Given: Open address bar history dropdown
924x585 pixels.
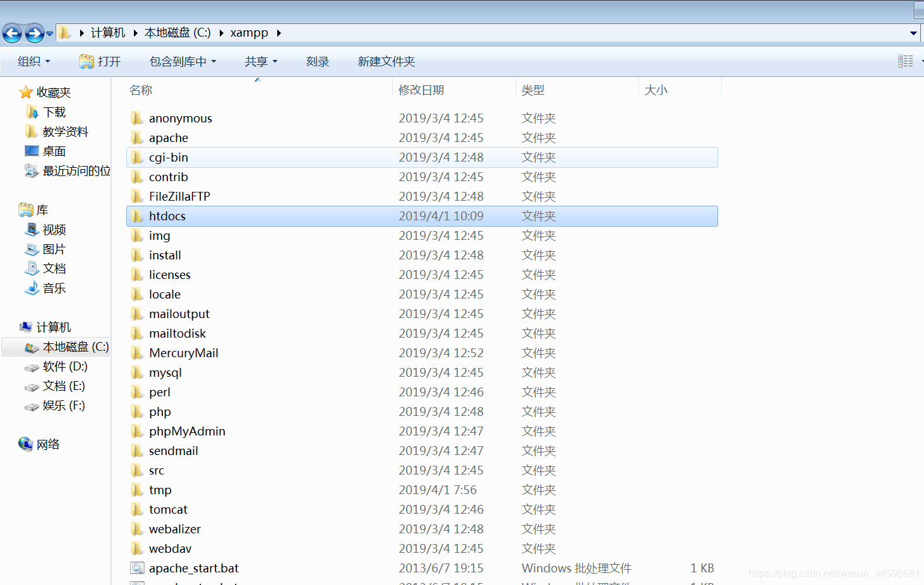Looking at the screenshot, I should coord(913,33).
